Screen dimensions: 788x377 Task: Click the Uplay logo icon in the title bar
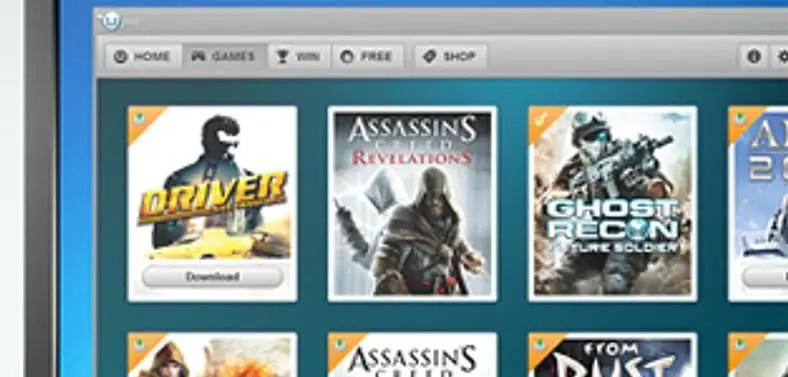point(111,21)
